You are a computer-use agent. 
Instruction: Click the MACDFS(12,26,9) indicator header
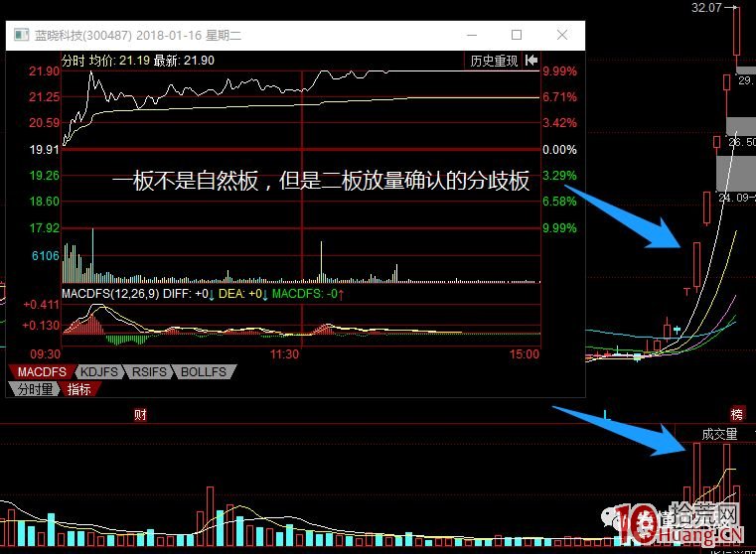(110, 293)
